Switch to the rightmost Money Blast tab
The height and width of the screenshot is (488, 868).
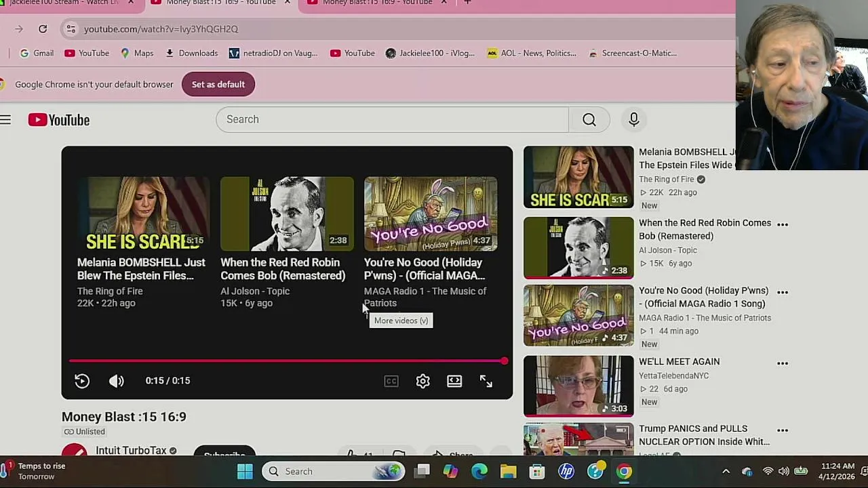click(x=377, y=3)
